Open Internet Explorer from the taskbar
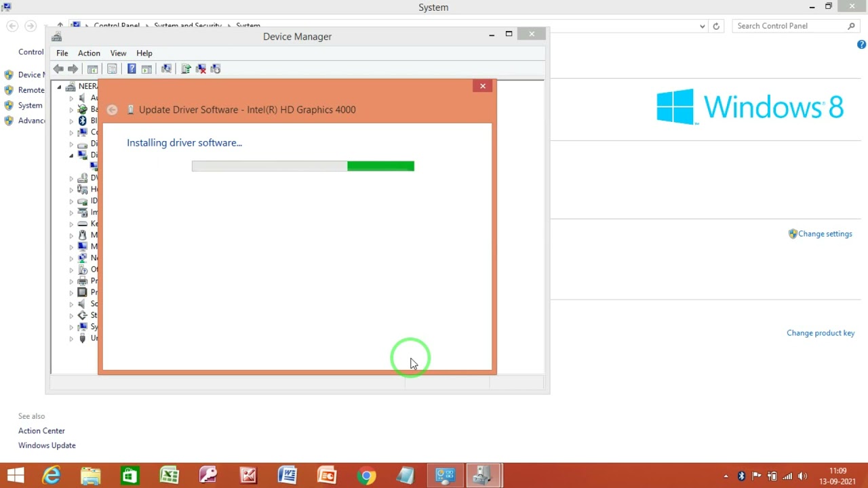868x488 pixels. 52,476
